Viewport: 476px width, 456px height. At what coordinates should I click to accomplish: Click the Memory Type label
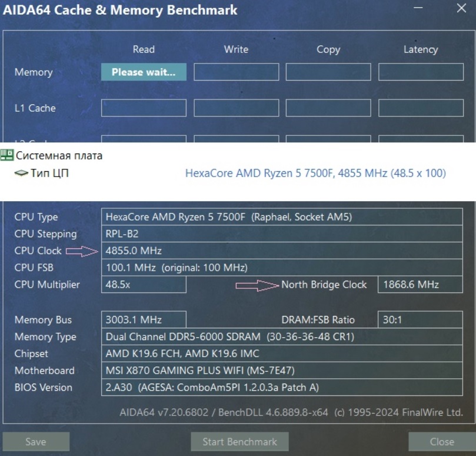pos(45,337)
